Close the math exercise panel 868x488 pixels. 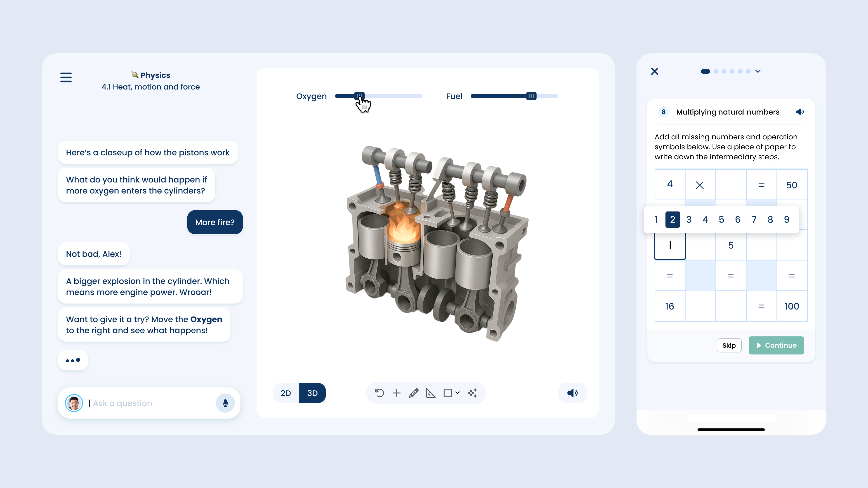pos(654,71)
